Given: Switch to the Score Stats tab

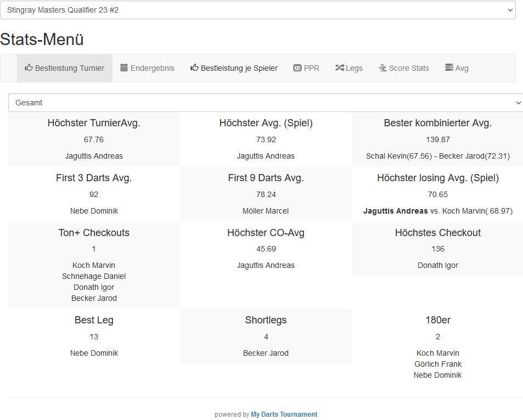Looking at the screenshot, I should [x=409, y=68].
